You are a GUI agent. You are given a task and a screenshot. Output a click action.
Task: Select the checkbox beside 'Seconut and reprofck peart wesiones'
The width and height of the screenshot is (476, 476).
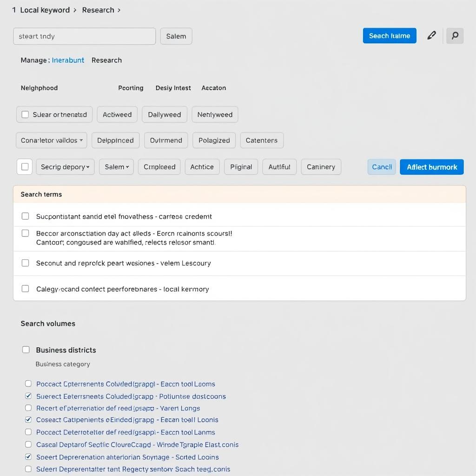pos(26,263)
